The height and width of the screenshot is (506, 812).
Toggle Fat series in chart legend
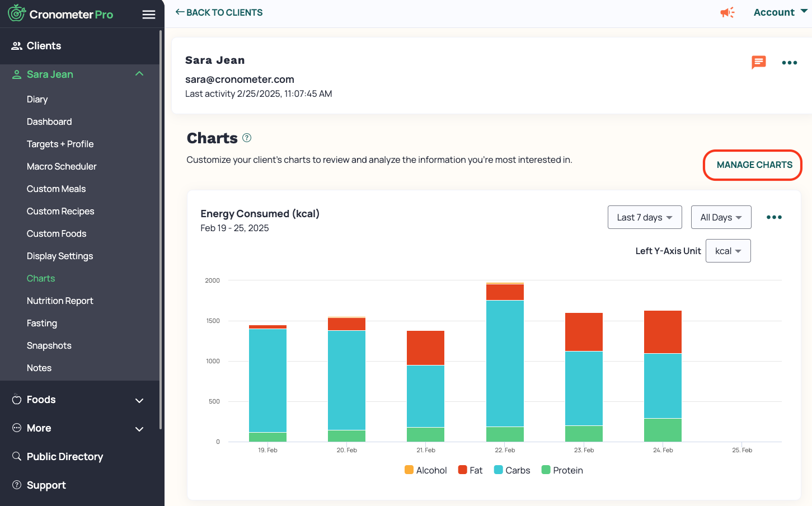[x=470, y=470]
